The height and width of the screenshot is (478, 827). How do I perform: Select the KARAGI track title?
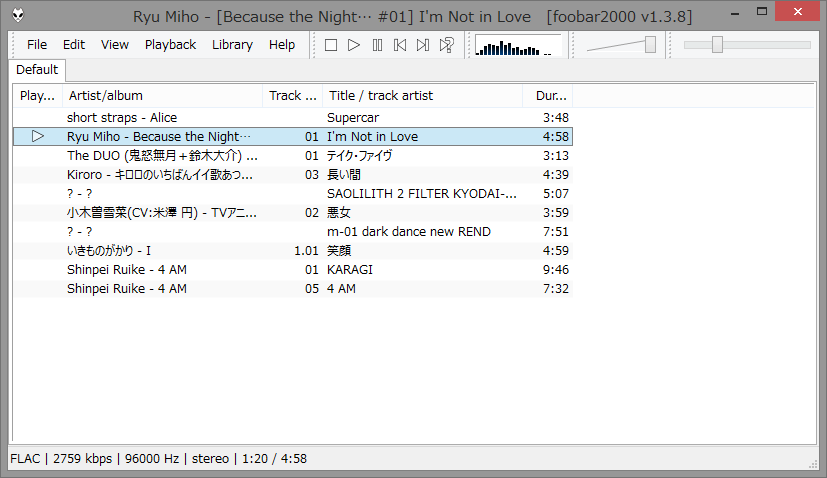(350, 270)
